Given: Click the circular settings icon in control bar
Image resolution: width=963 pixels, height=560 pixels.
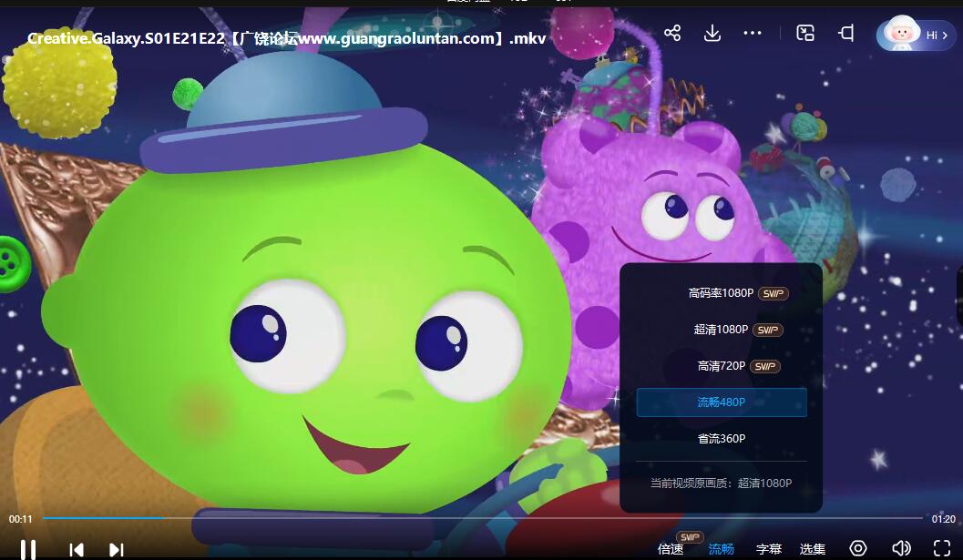Looking at the screenshot, I should click(858, 548).
